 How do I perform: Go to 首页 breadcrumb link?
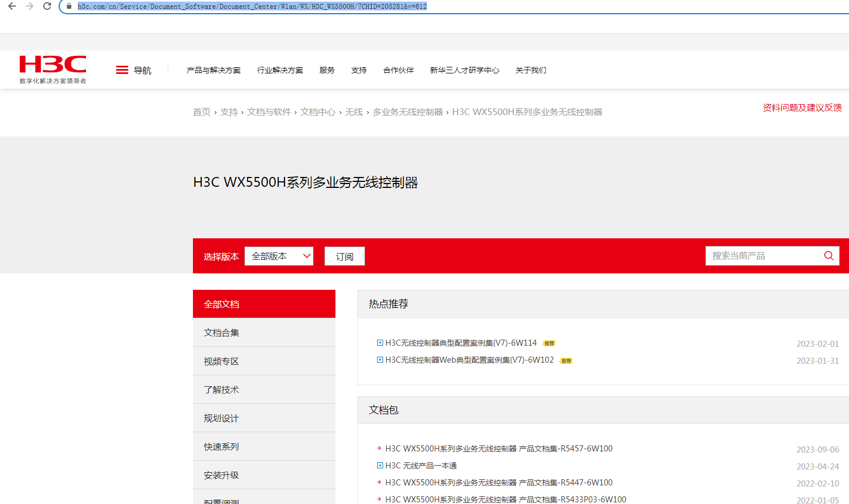(202, 112)
